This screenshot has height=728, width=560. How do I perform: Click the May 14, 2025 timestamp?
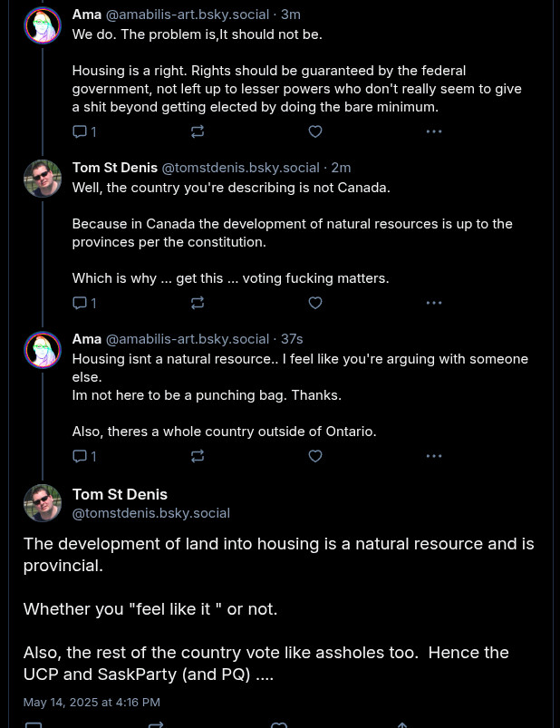pyautogui.click(x=92, y=703)
